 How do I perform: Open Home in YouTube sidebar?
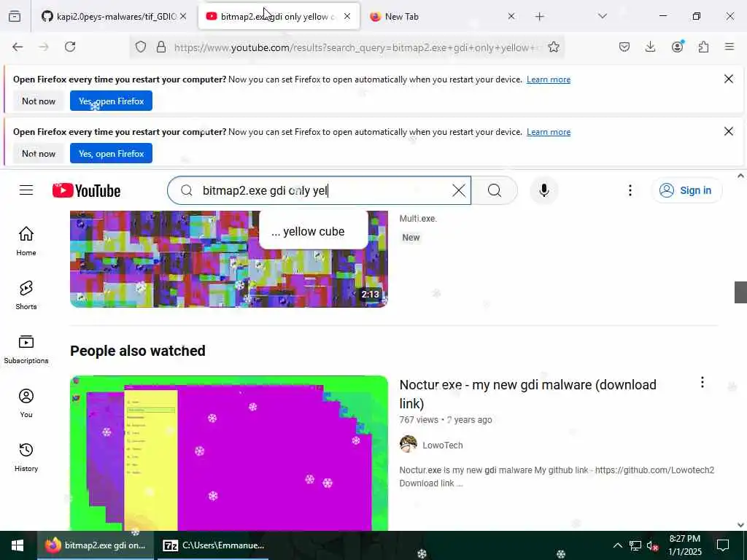point(26,241)
